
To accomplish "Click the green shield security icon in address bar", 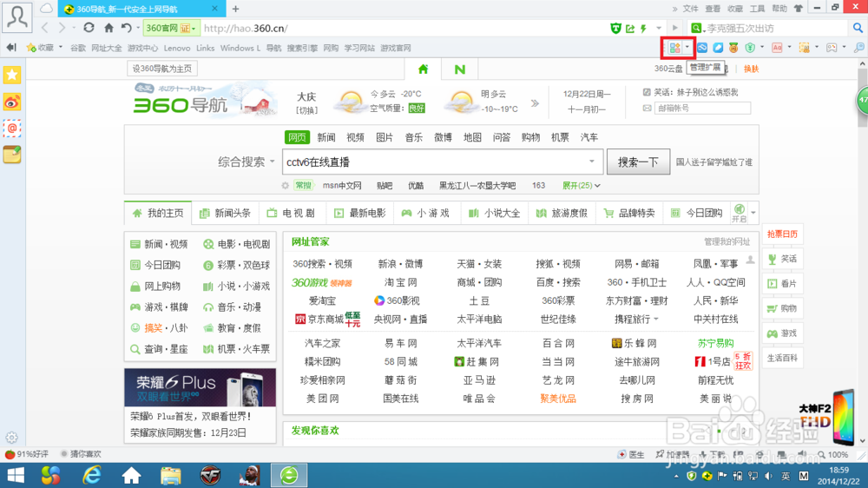I will pos(615,29).
